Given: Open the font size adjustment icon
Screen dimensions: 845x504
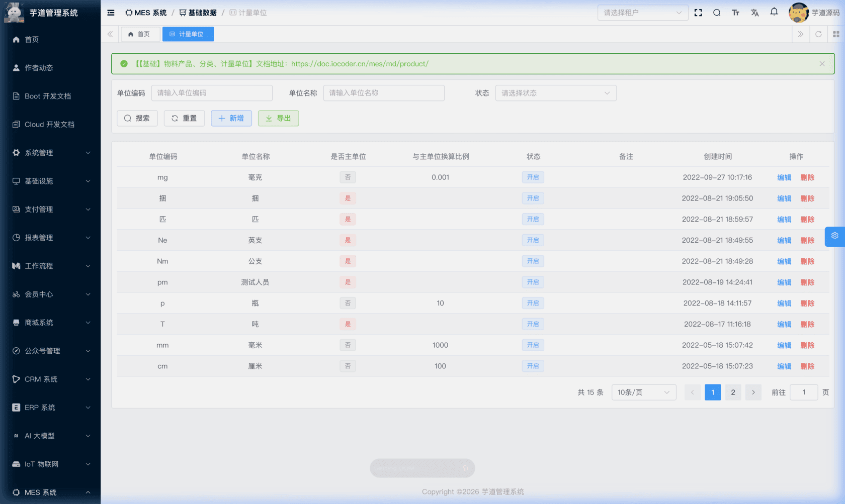Looking at the screenshot, I should (x=735, y=13).
